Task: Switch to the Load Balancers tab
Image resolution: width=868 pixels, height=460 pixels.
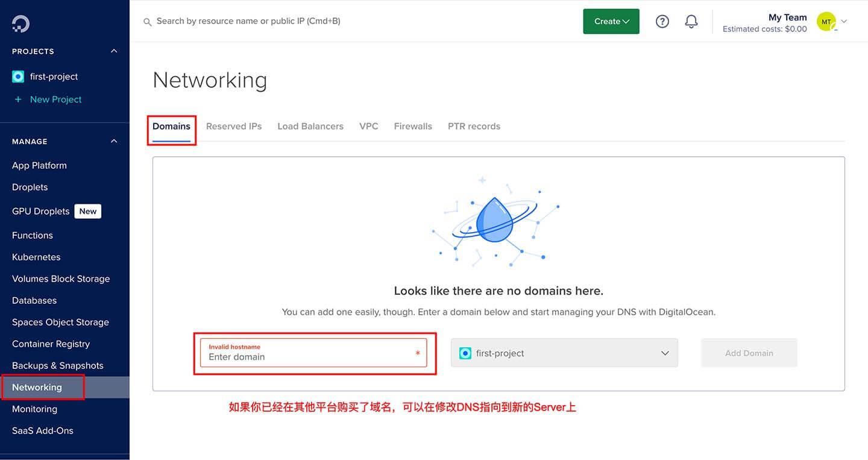Action: coord(310,127)
